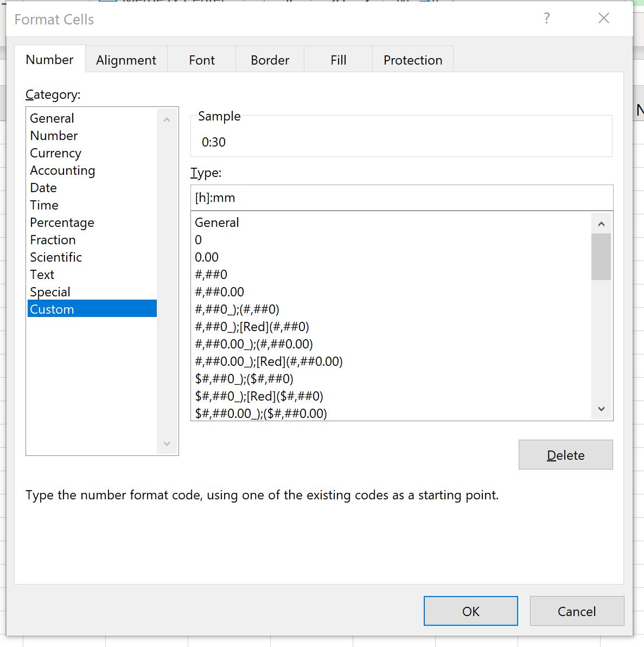Select the Fraction category

(53, 240)
